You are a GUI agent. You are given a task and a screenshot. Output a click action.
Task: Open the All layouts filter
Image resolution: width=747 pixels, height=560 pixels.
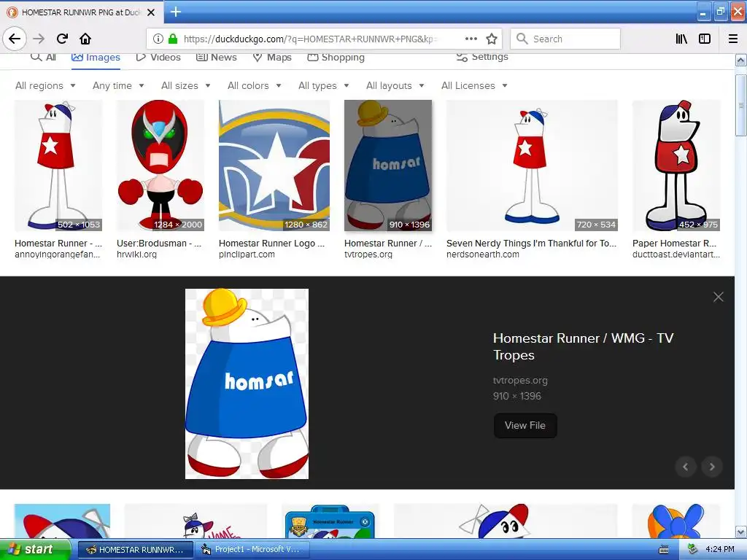tap(395, 86)
